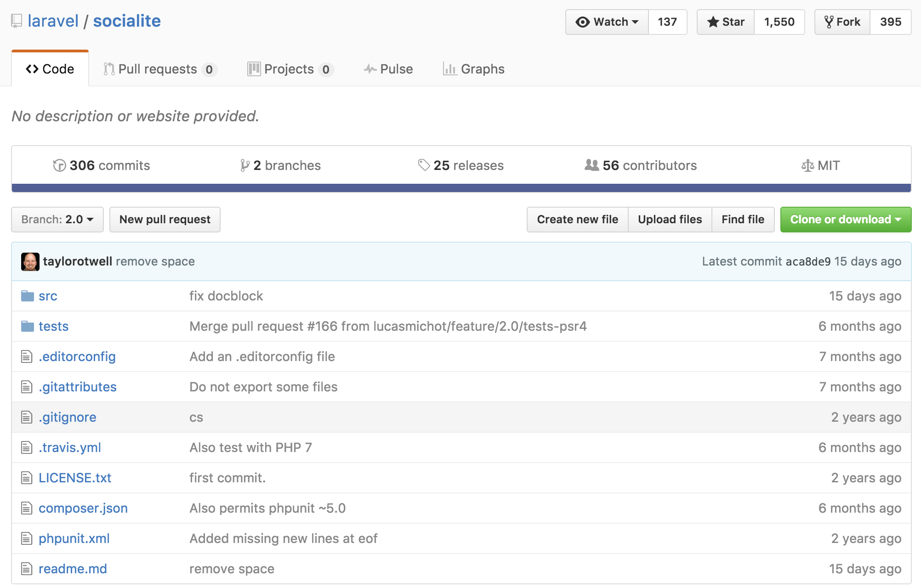Expand the Clone or download menu
This screenshot has width=921, height=588.
pyautogui.click(x=845, y=220)
